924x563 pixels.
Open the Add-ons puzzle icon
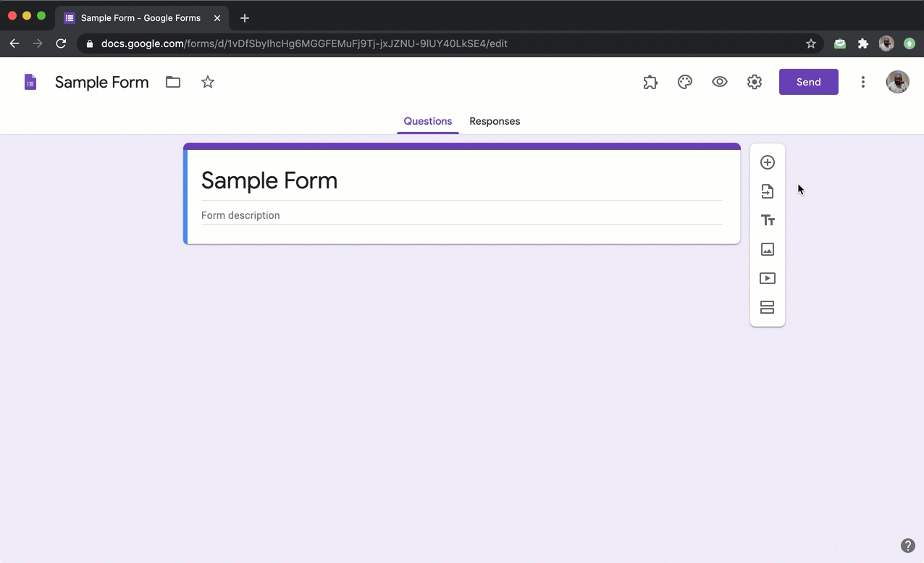coord(650,82)
